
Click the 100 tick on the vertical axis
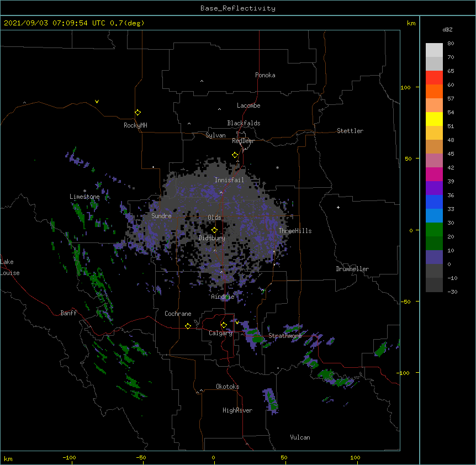(x=405, y=87)
